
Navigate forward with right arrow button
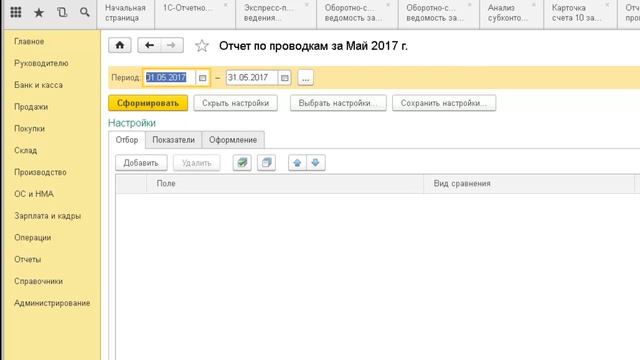171,45
